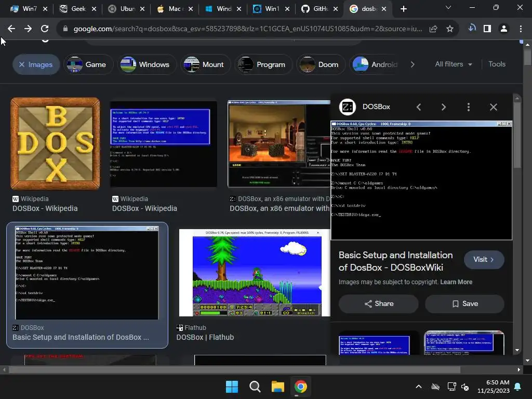This screenshot has width=532, height=399.
Task: Filter images by Windows chip
Action: point(147,64)
